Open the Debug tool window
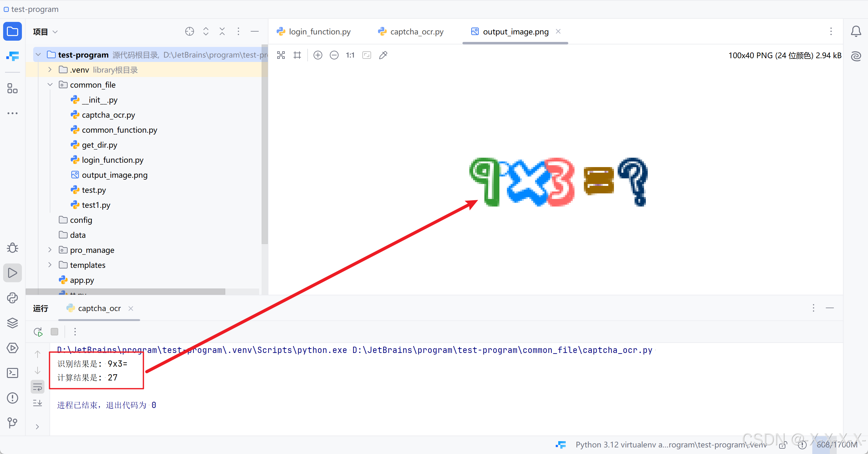This screenshot has width=868, height=454. point(13,248)
